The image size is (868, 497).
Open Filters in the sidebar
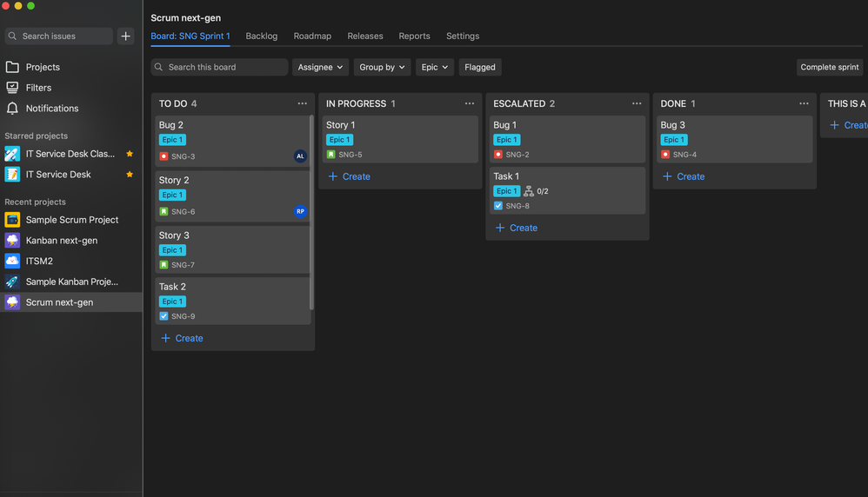click(x=38, y=88)
